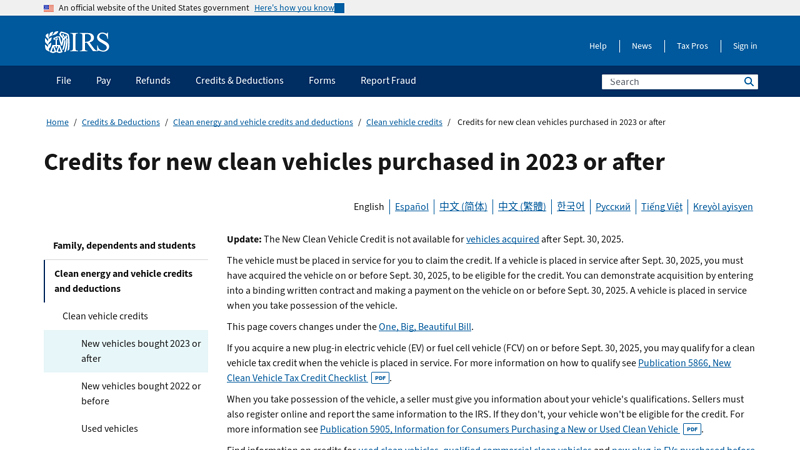Screen dimensions: 800x450
Task: Click the Help link in the header
Action: tap(598, 46)
